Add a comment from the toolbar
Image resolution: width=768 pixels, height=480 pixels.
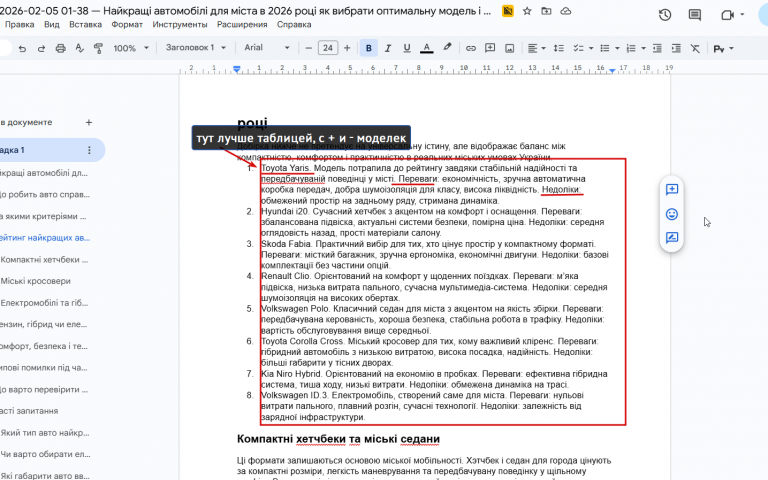pos(490,48)
